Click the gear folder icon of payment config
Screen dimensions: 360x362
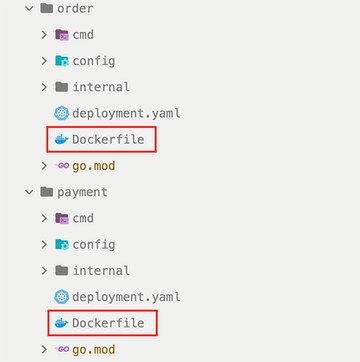62,245
